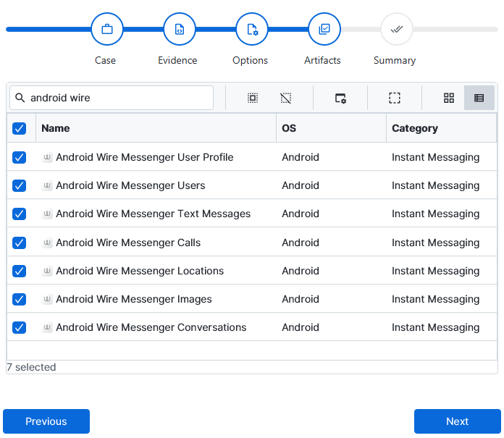Screen dimensions: 504x438
Task: Select 'Android Wire Messenger User Profile' name
Action: pyautogui.click(x=145, y=157)
